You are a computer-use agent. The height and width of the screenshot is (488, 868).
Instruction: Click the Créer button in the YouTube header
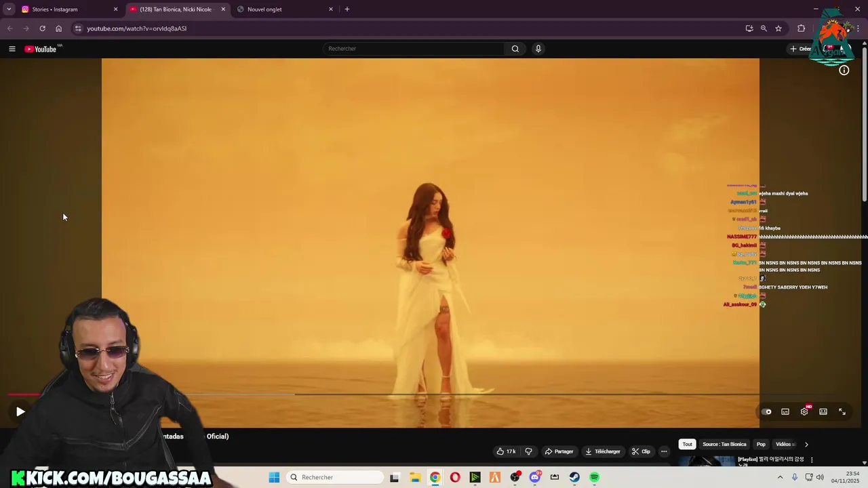[801, 49]
